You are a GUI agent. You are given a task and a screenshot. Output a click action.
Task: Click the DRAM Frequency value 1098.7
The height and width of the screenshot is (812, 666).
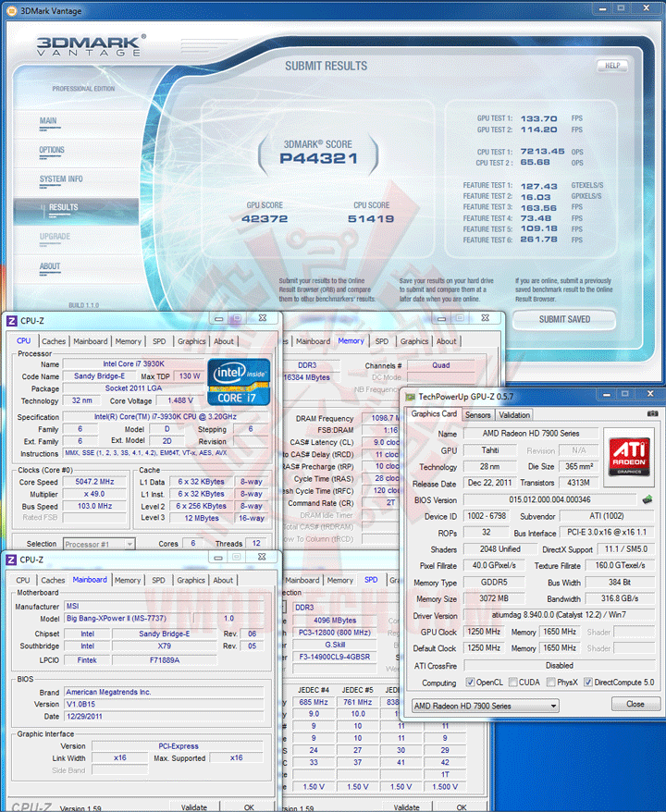coord(382,418)
